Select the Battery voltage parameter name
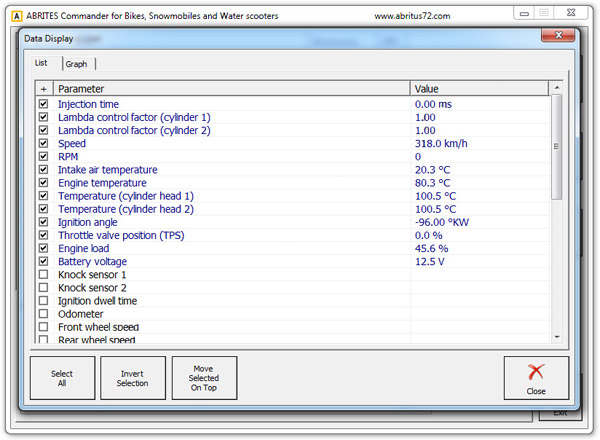 (x=93, y=262)
